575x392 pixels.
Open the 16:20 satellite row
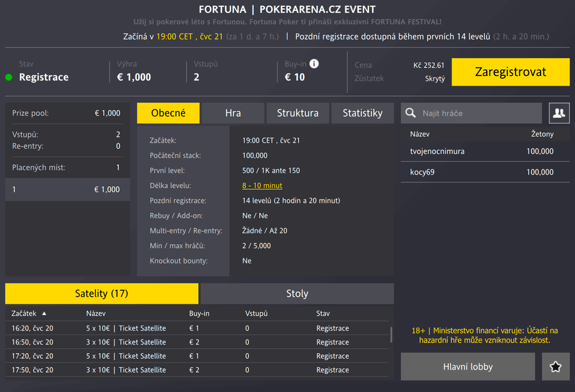click(x=197, y=328)
